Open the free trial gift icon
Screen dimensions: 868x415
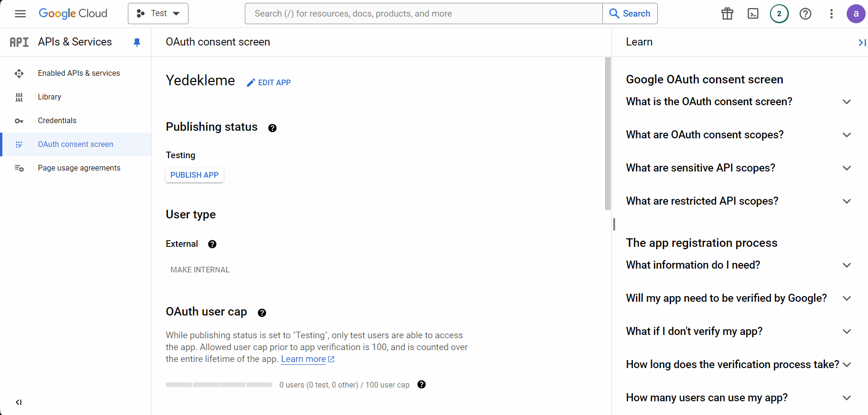(x=727, y=14)
